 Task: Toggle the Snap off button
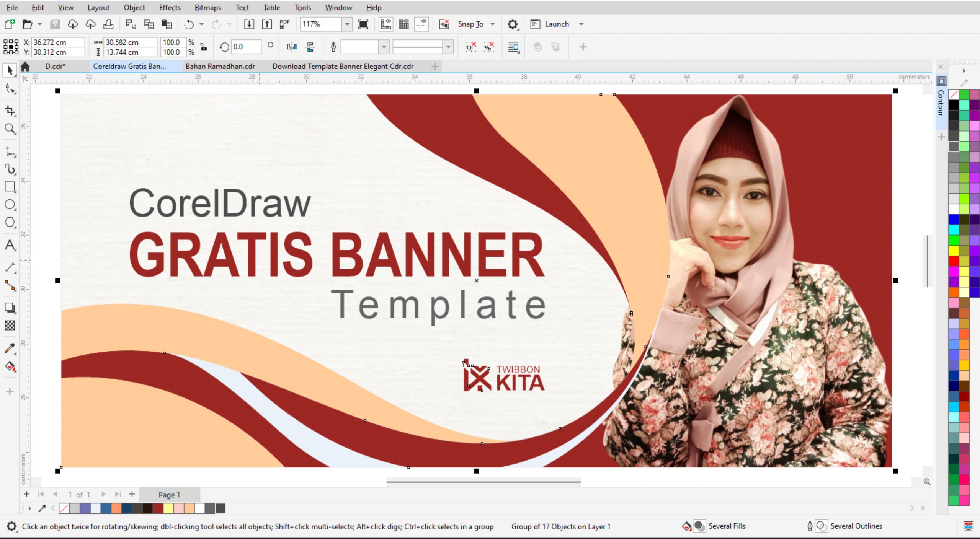pos(444,24)
